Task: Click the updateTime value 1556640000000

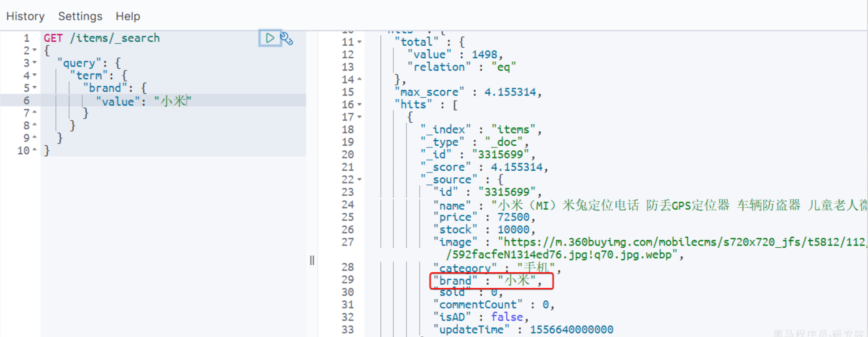Action: point(572,329)
